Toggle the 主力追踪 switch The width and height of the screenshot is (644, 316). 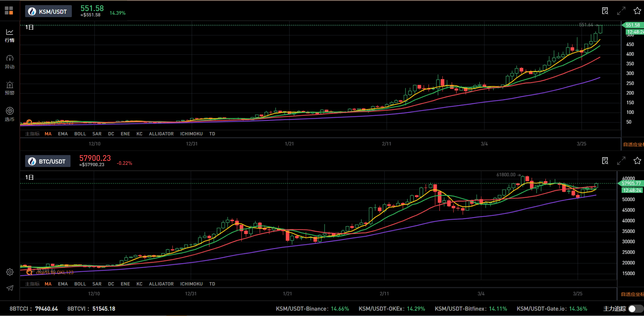coord(636,309)
